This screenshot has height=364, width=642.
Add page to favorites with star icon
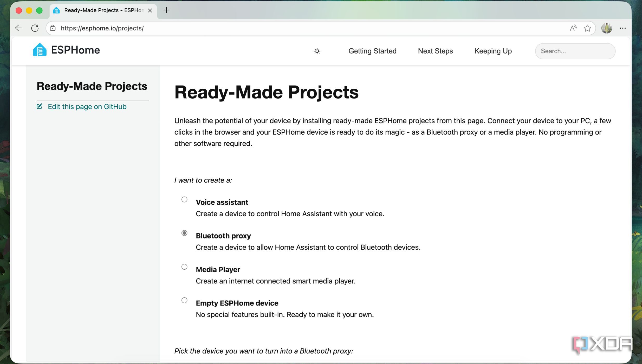pyautogui.click(x=587, y=28)
